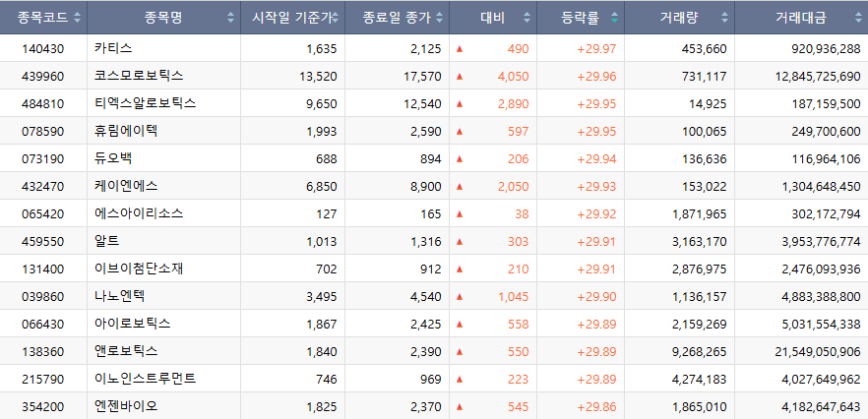Viewport: 868px width, 419px height.
Task: Click the 거래량 column header label
Action: [x=679, y=18]
